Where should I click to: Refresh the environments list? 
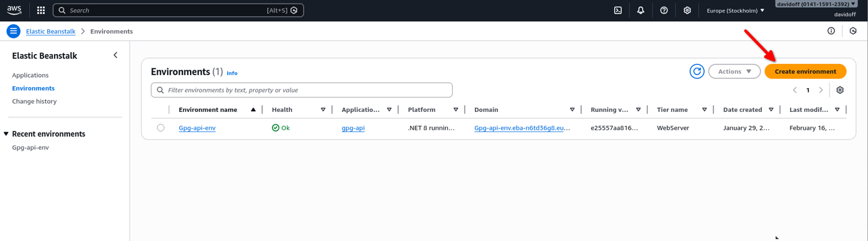(x=697, y=71)
